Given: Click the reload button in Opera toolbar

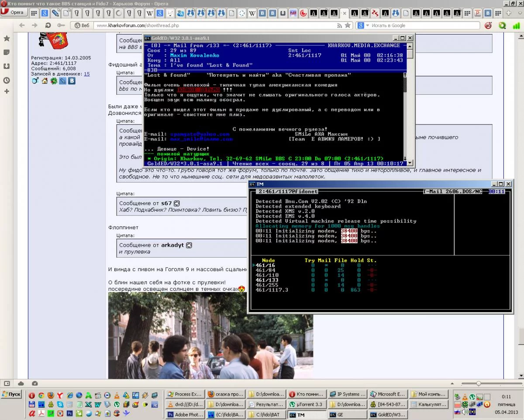Looking at the screenshot, I should pyautogui.click(x=48, y=26).
